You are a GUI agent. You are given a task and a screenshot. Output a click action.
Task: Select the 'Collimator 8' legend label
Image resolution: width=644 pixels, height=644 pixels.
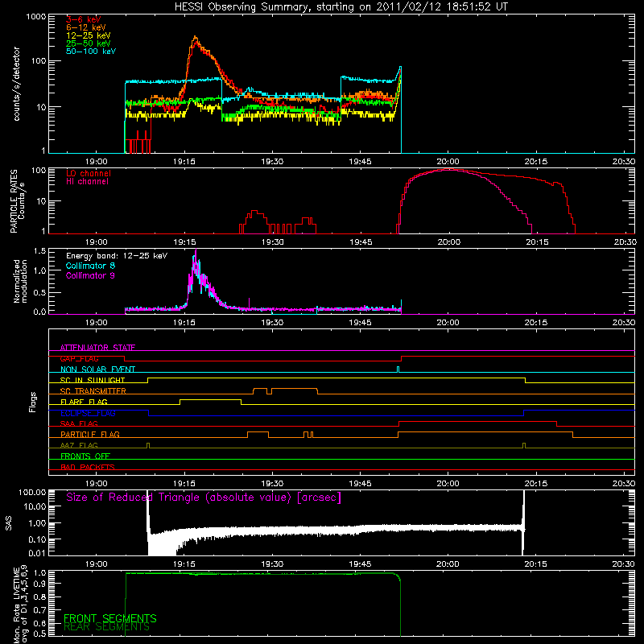click(x=90, y=266)
